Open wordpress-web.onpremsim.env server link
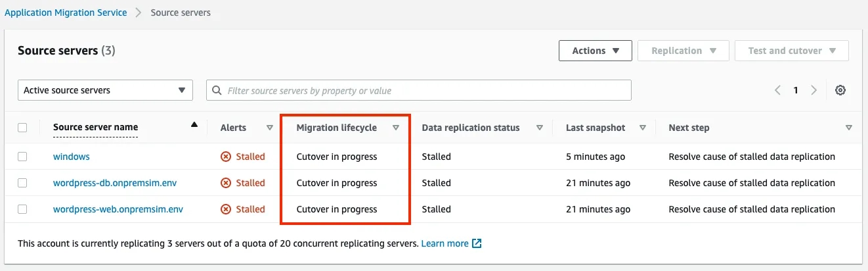 pyautogui.click(x=118, y=209)
